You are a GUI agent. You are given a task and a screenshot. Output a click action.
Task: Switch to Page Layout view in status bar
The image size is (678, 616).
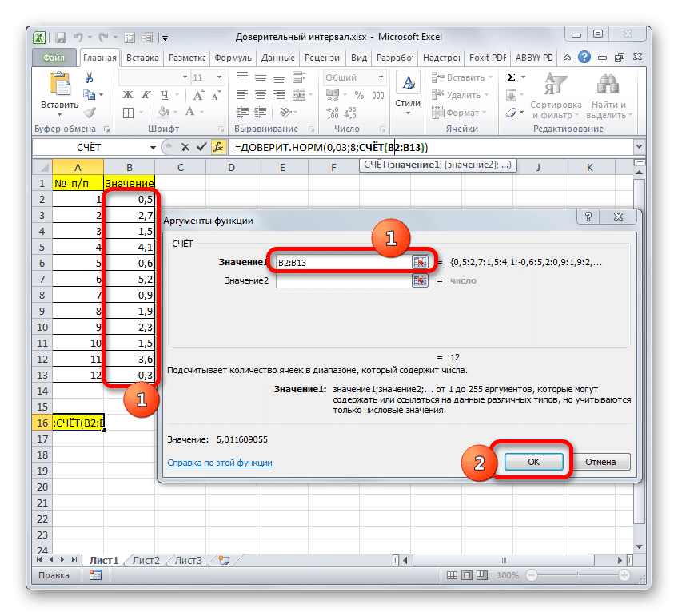click(x=467, y=575)
